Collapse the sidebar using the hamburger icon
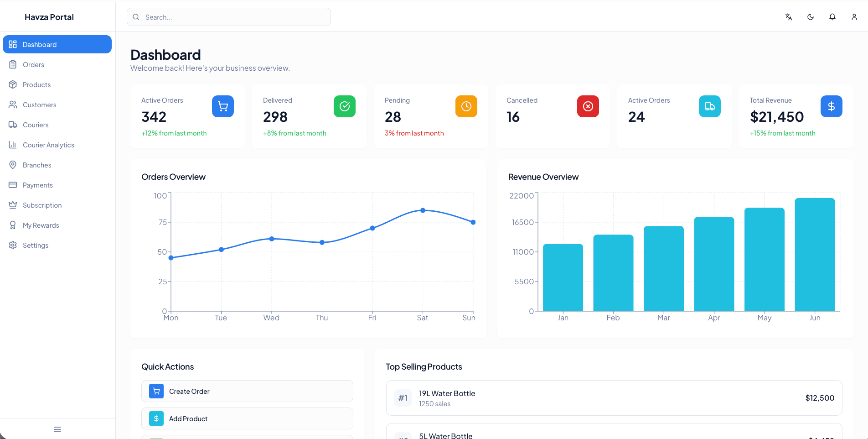This screenshot has height=439, width=868. click(57, 429)
